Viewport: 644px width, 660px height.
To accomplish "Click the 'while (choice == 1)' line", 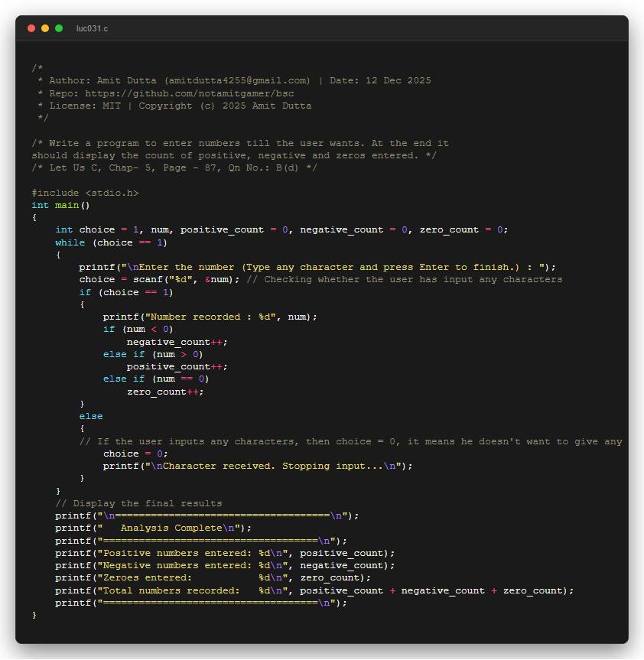I will coord(111,242).
